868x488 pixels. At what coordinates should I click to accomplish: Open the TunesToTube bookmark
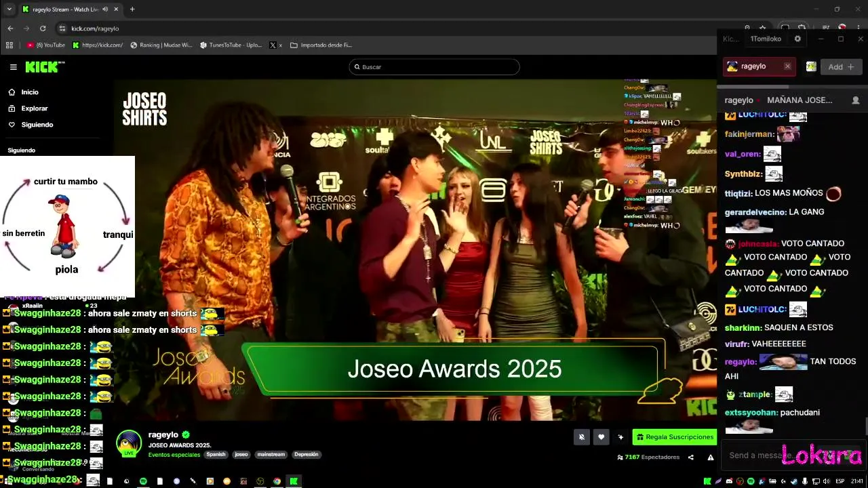click(231, 45)
